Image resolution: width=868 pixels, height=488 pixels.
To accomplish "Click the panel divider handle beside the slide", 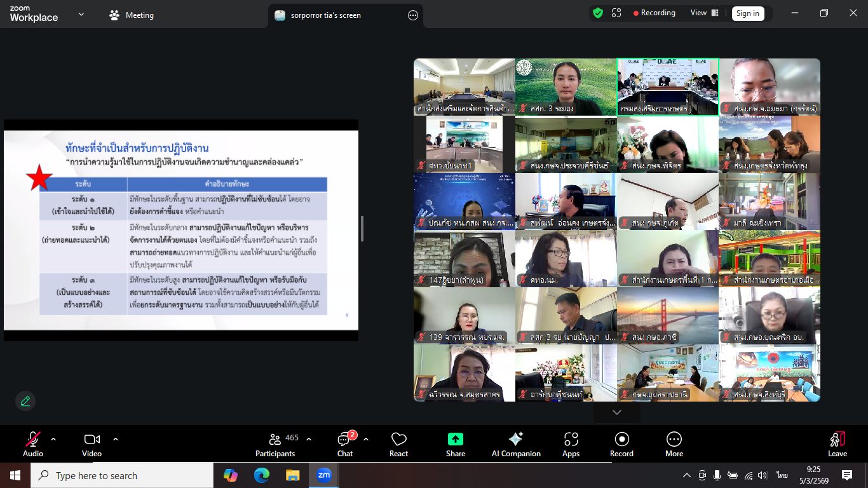I will point(362,229).
